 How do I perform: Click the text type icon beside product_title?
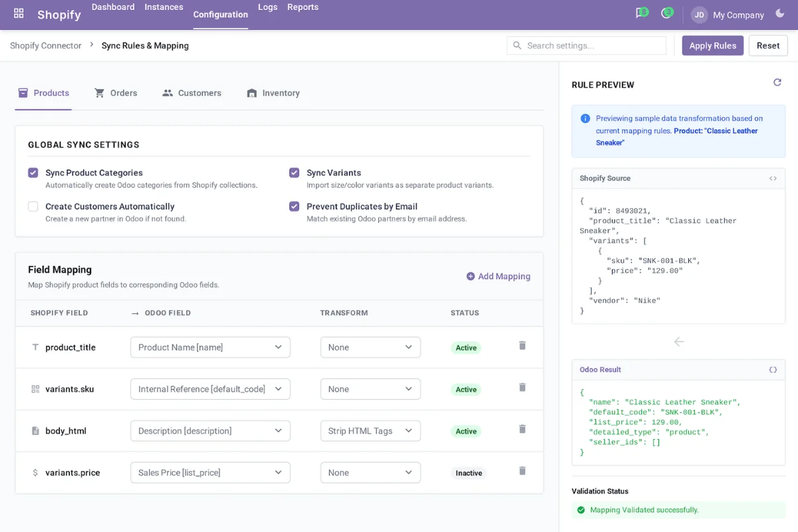coord(35,347)
